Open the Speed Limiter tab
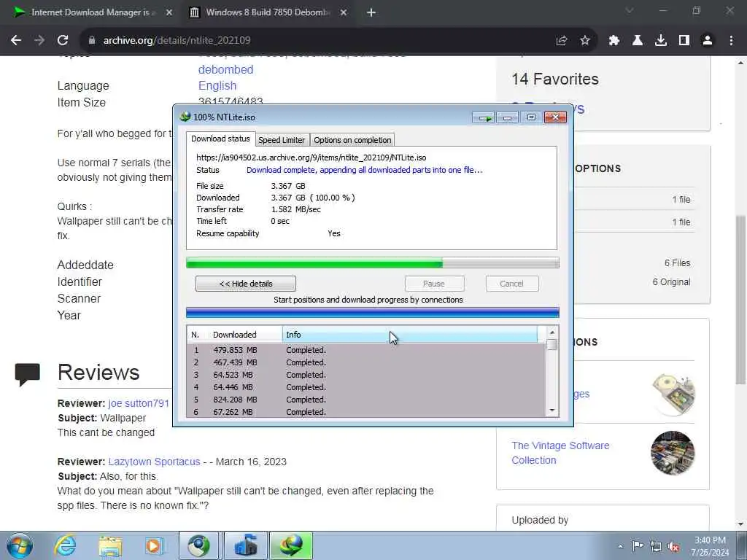Image resolution: width=747 pixels, height=560 pixels. (x=282, y=140)
